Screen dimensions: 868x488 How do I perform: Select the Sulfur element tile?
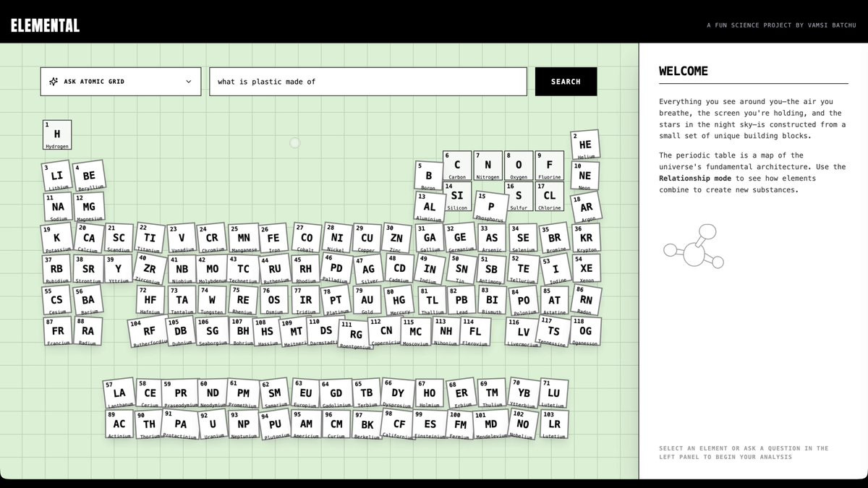(x=519, y=196)
